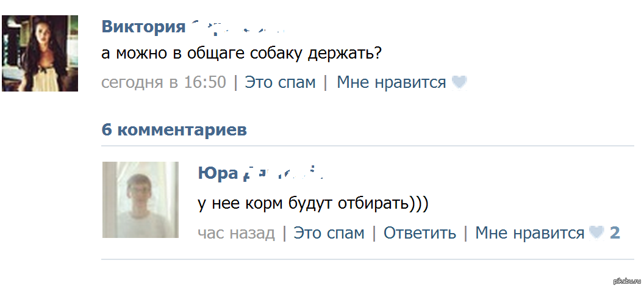The image size is (644, 288).
Task: Open Юра's avatar picture
Action: [x=140, y=200]
